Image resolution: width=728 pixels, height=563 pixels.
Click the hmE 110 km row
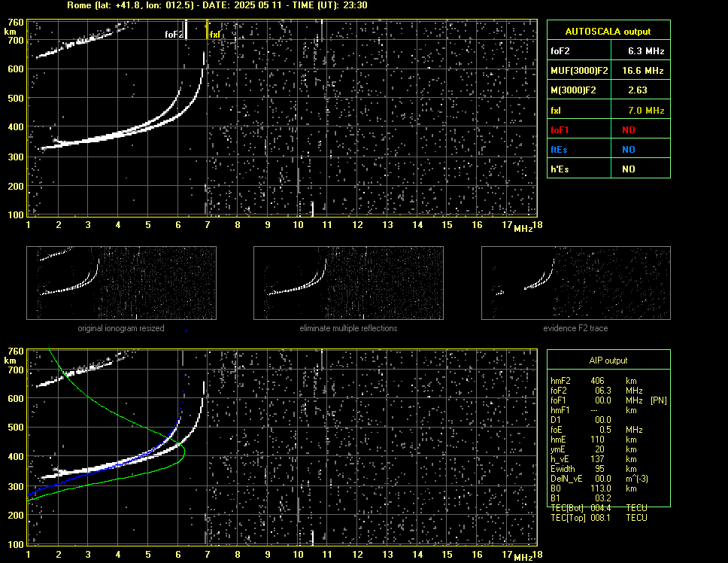coord(593,440)
